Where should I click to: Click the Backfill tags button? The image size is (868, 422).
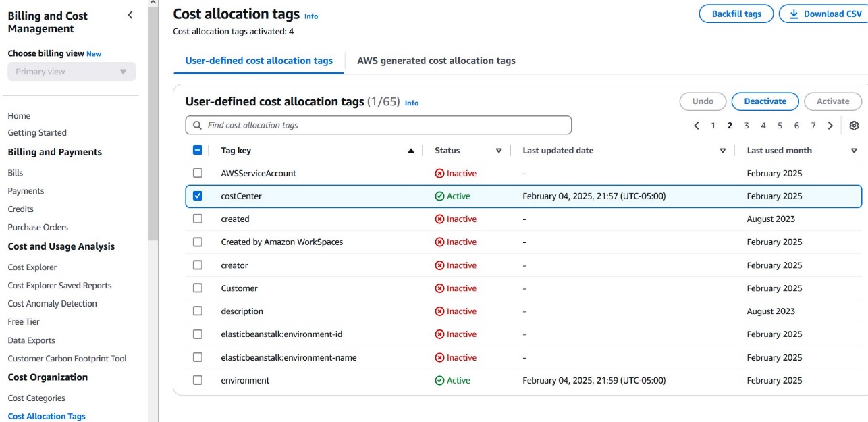coord(736,14)
